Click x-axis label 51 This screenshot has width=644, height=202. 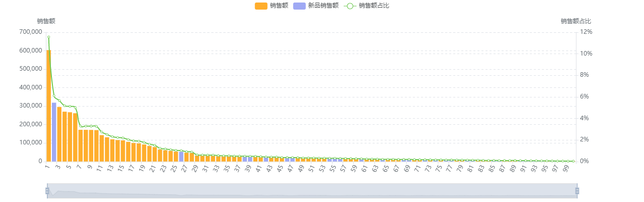tap(311, 168)
